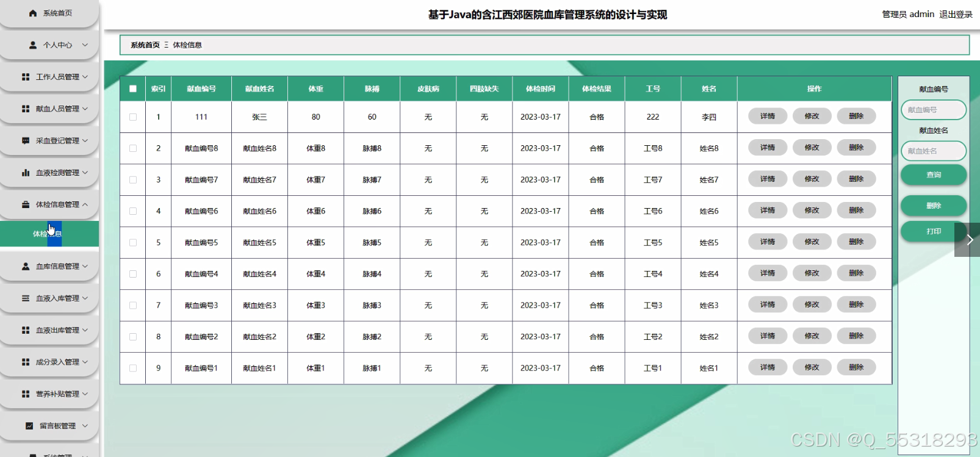Click the 体检结果 column header

coord(597,89)
